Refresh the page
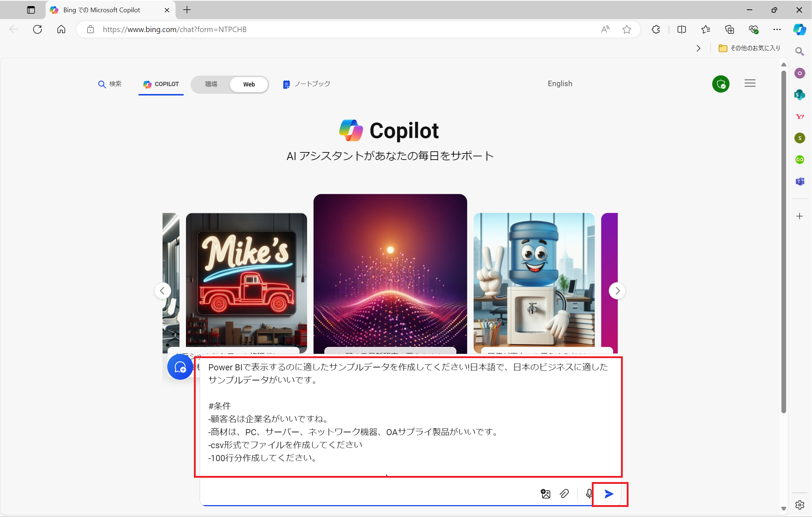The image size is (812, 517). pyautogui.click(x=37, y=29)
